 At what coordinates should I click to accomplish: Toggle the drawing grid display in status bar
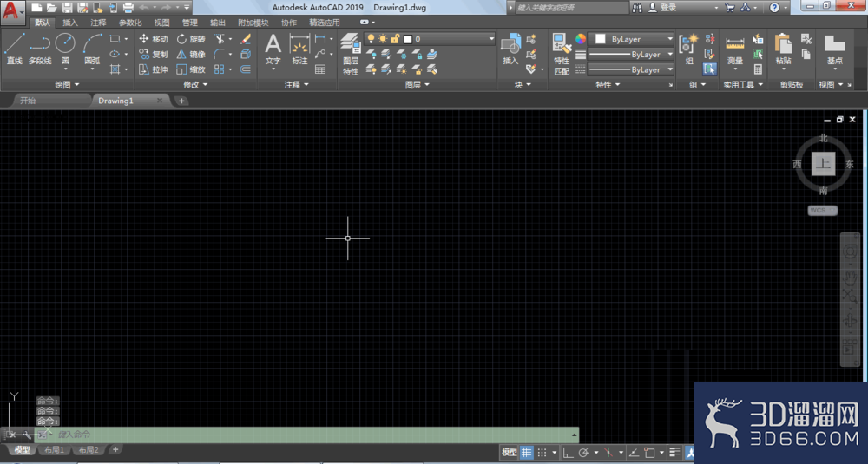tap(526, 453)
